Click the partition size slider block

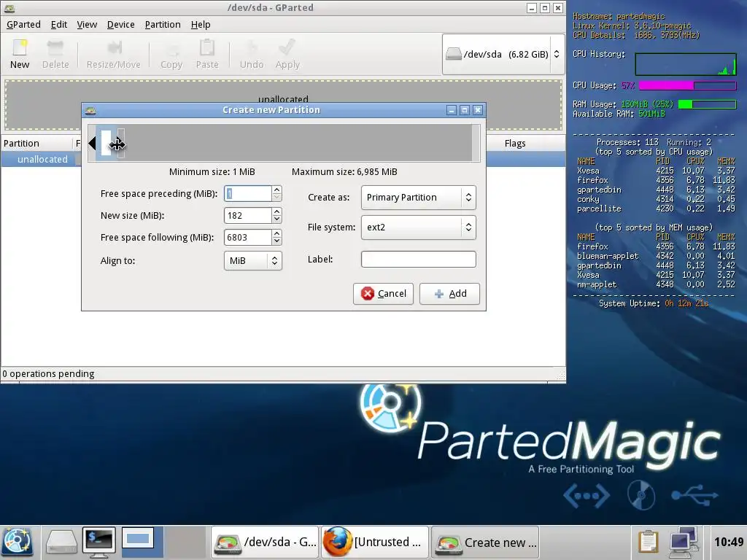[106, 143]
